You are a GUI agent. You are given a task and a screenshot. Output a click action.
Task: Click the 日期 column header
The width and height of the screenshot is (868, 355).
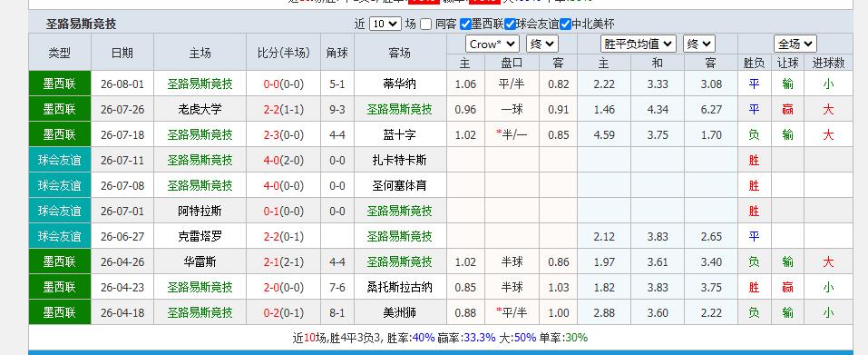(122, 54)
